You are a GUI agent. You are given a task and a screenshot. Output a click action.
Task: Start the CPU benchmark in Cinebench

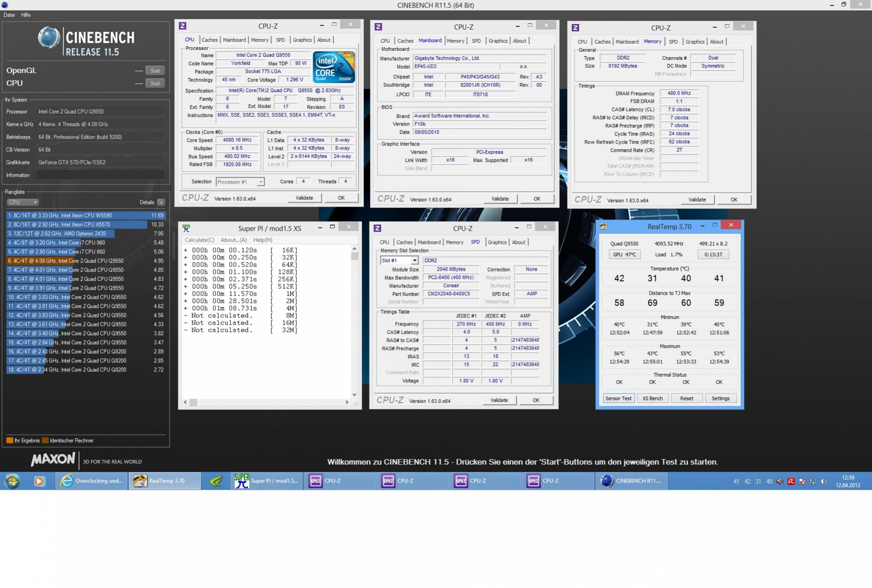[x=155, y=83]
